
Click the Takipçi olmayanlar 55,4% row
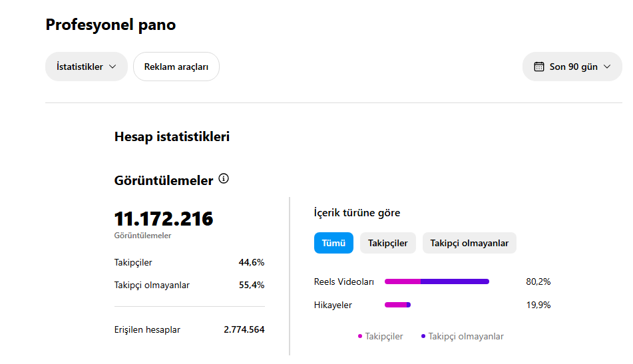(189, 285)
